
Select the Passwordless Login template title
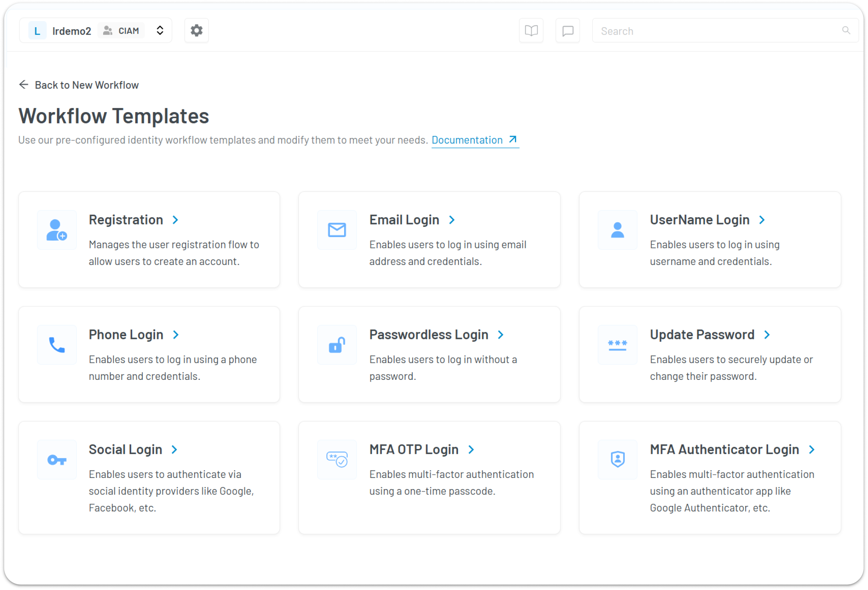429,335
